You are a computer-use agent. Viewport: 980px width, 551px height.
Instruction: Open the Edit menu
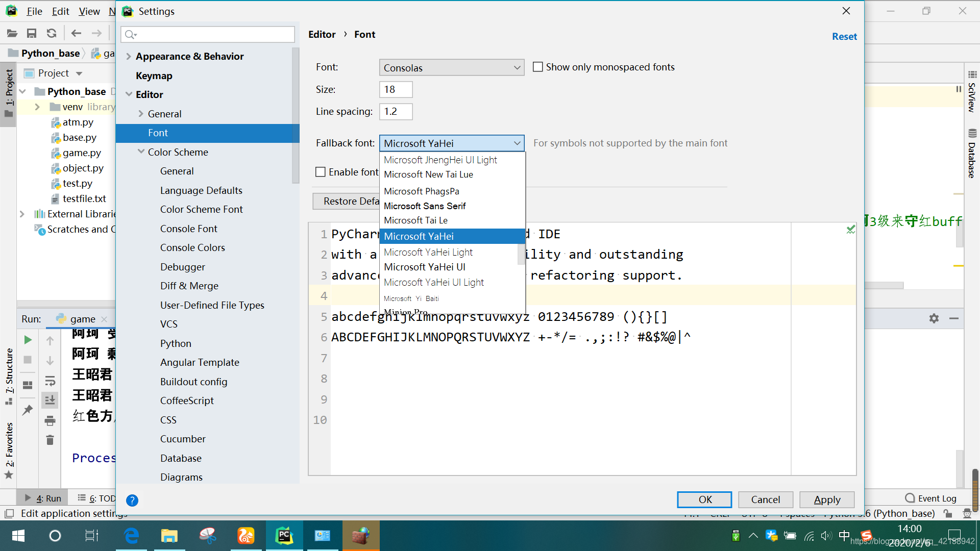pos(60,11)
